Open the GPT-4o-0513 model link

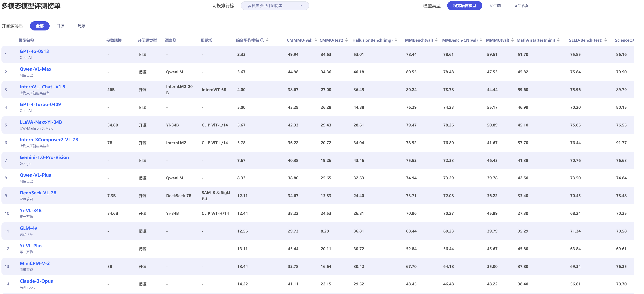click(x=34, y=51)
